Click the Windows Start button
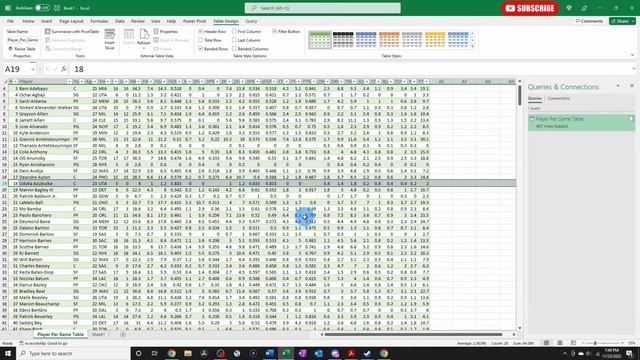Image resolution: width=640 pixels, height=360 pixels. (x=8, y=353)
